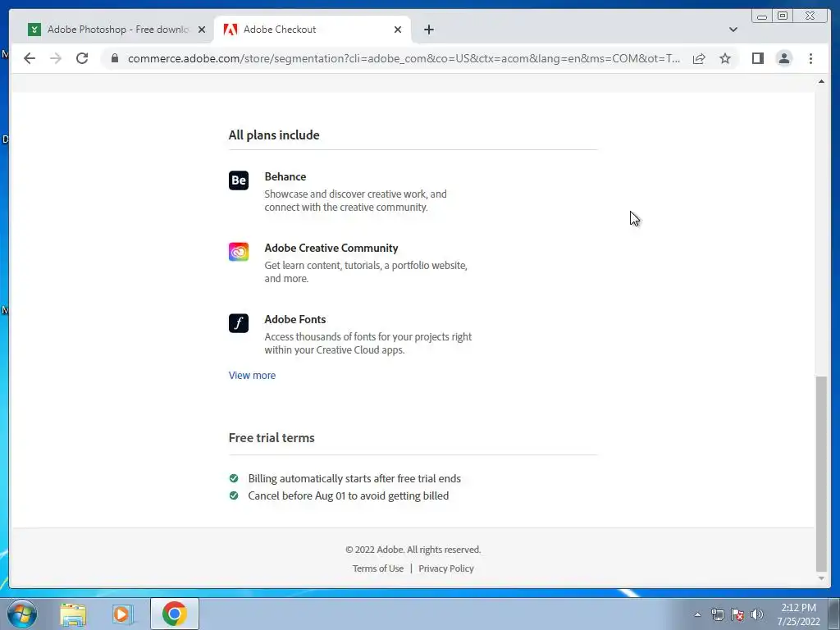Go back using the browser back arrow
This screenshot has width=840, height=630.
click(x=30, y=58)
